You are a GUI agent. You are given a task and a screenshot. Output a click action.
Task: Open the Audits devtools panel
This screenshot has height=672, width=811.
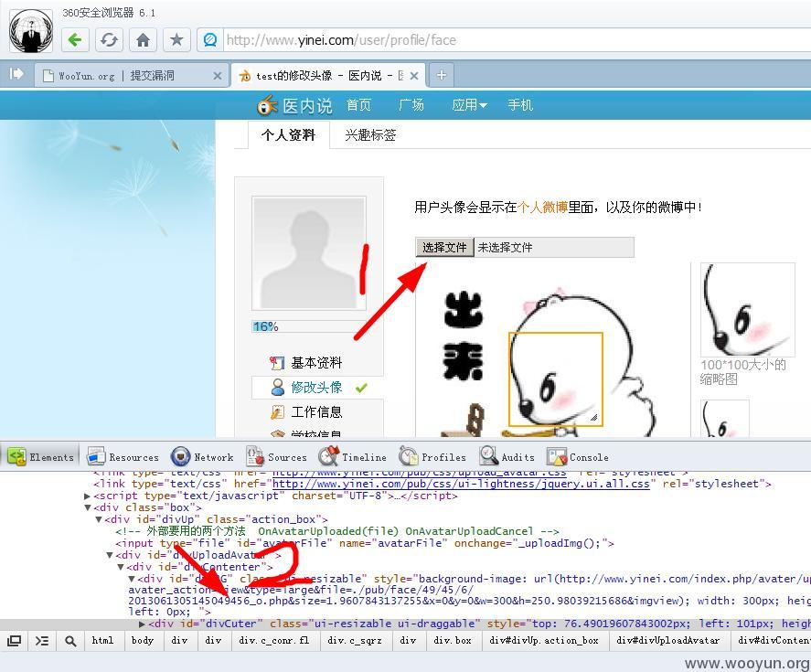point(507,457)
